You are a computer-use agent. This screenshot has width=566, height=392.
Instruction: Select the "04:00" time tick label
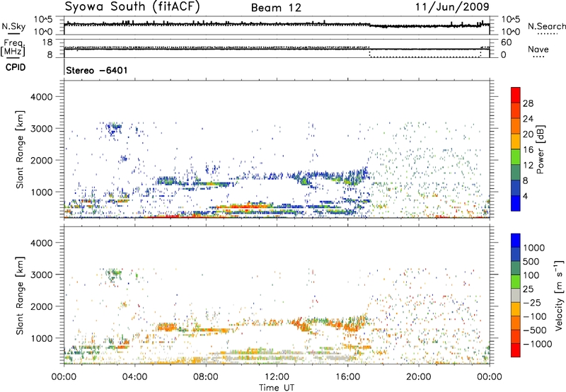(134, 377)
